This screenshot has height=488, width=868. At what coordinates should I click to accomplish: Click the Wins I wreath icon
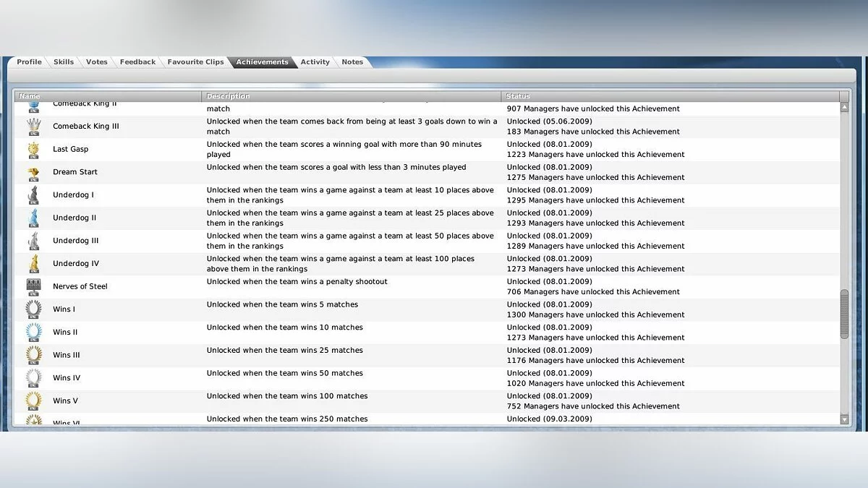(33, 309)
